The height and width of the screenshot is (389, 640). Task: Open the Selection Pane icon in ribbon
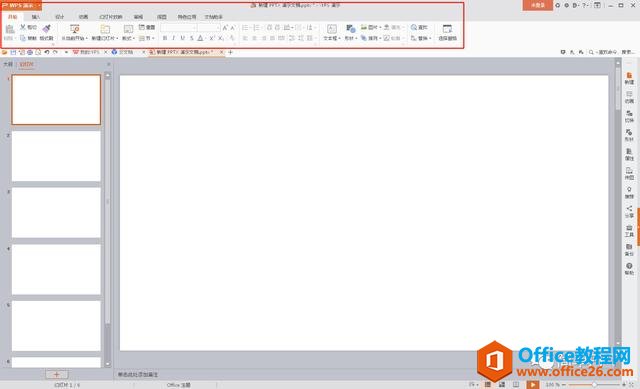coord(447,29)
